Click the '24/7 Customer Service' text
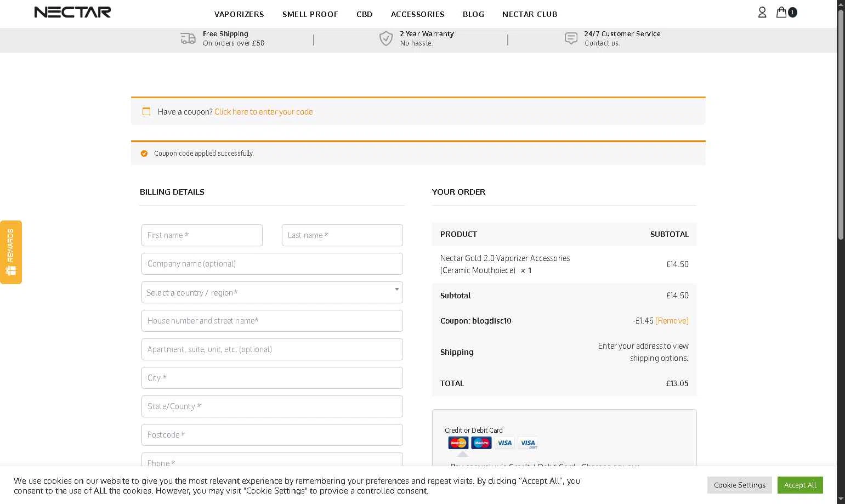 (x=622, y=34)
